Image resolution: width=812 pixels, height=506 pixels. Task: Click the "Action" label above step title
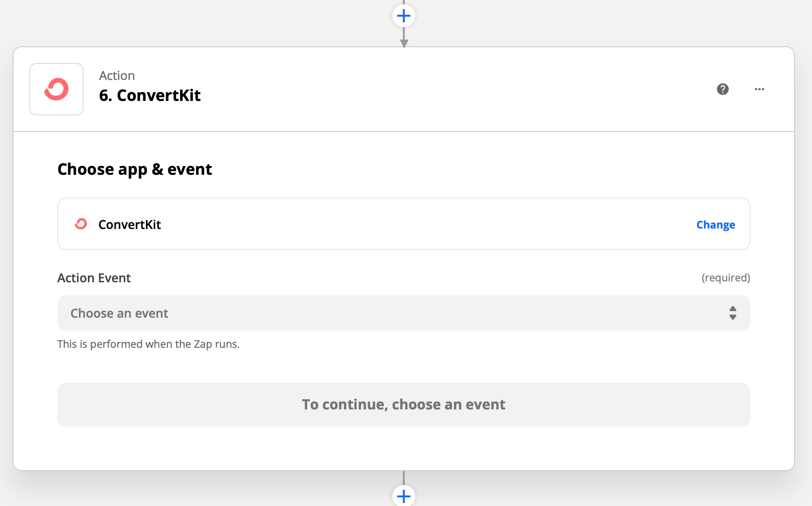point(117,76)
